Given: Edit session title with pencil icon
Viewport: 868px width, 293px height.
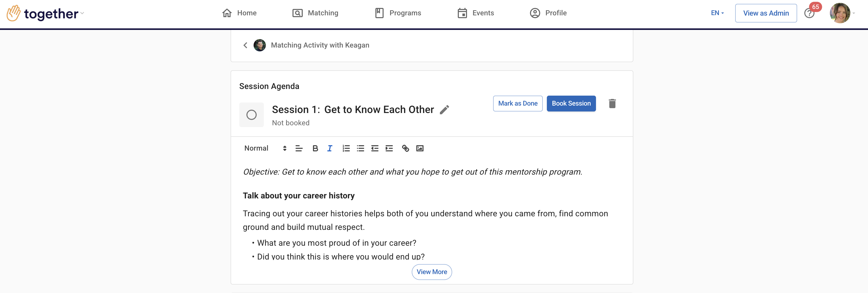Looking at the screenshot, I should [x=444, y=110].
